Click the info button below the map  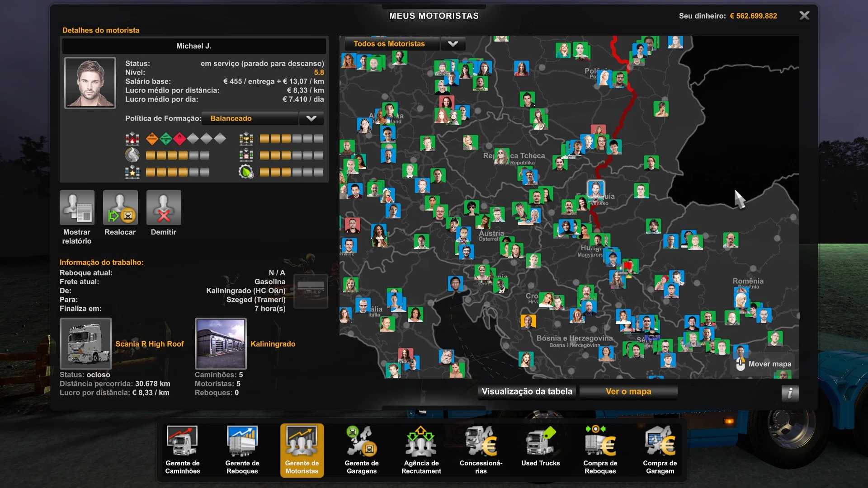pyautogui.click(x=789, y=393)
